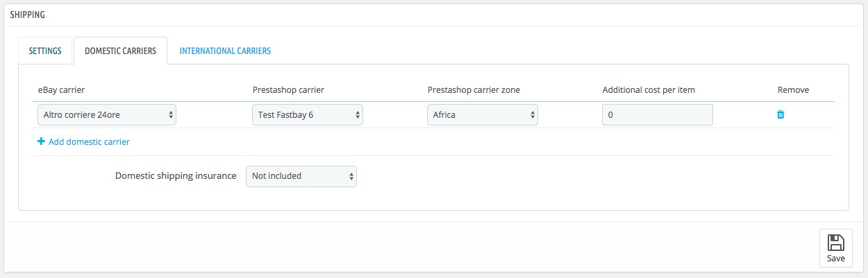Click the Add domestic carrier link text
The width and height of the screenshot is (868, 278).
[x=89, y=141]
